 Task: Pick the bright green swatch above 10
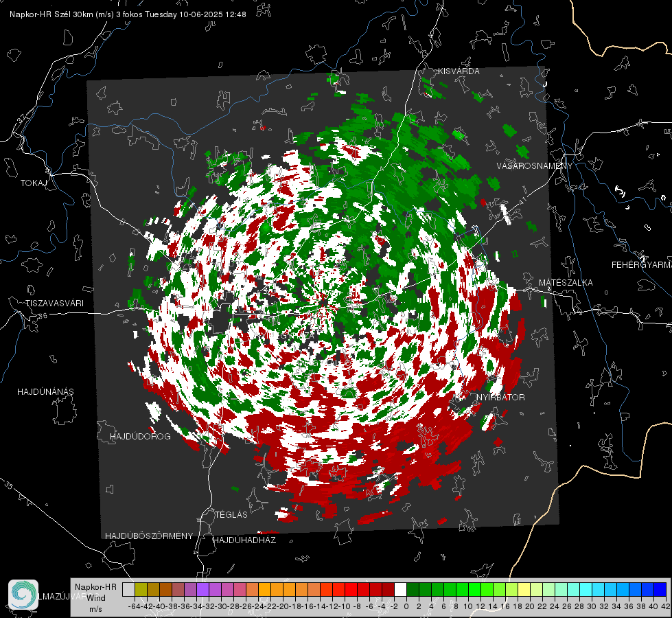pos(474,589)
